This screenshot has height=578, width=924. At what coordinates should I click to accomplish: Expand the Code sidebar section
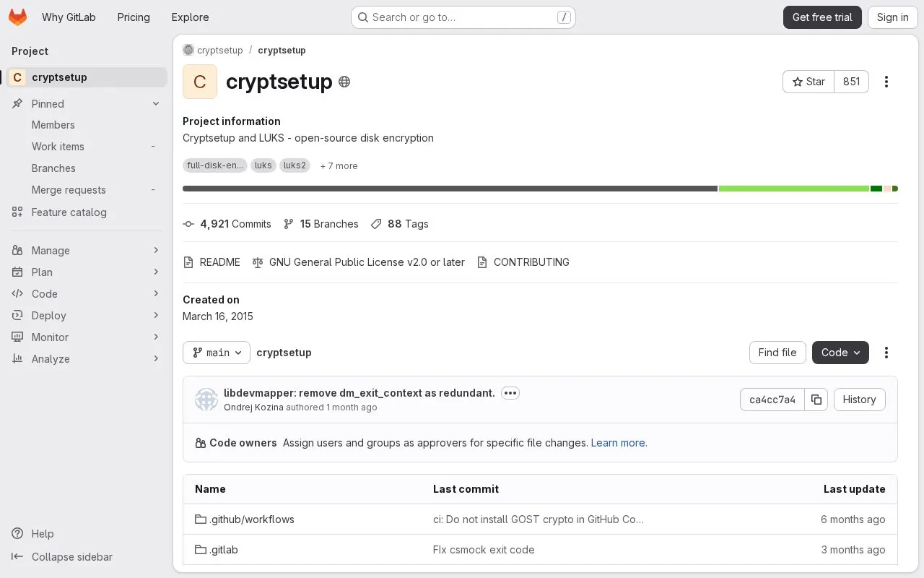point(87,294)
